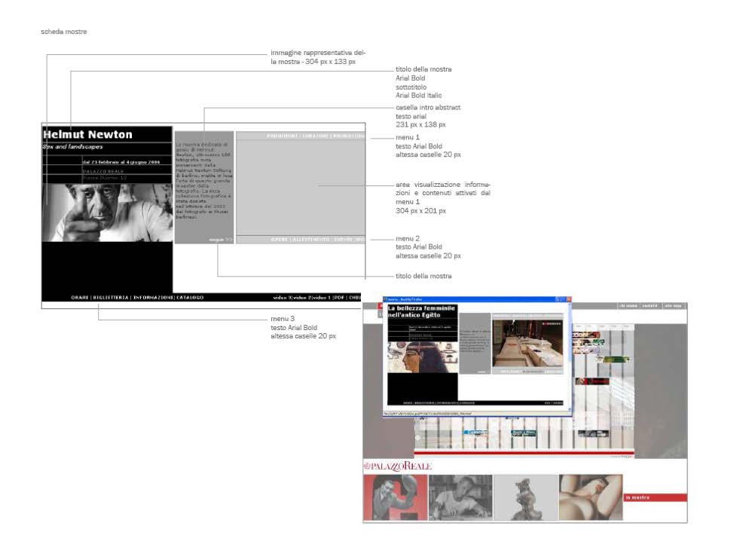Viewport: 746px width, 560px height.
Task: Open the sculpture thumbnail
Action: [x=526, y=497]
